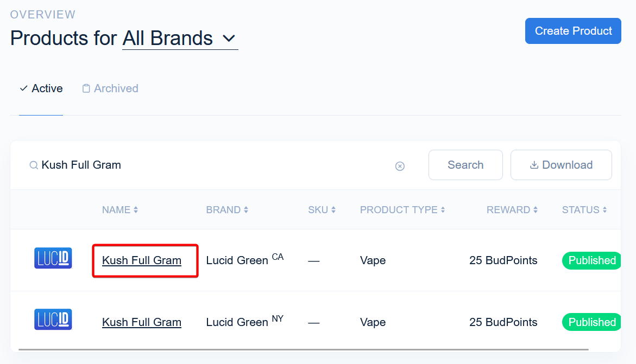Sort the table by the STATUS column

(584, 210)
